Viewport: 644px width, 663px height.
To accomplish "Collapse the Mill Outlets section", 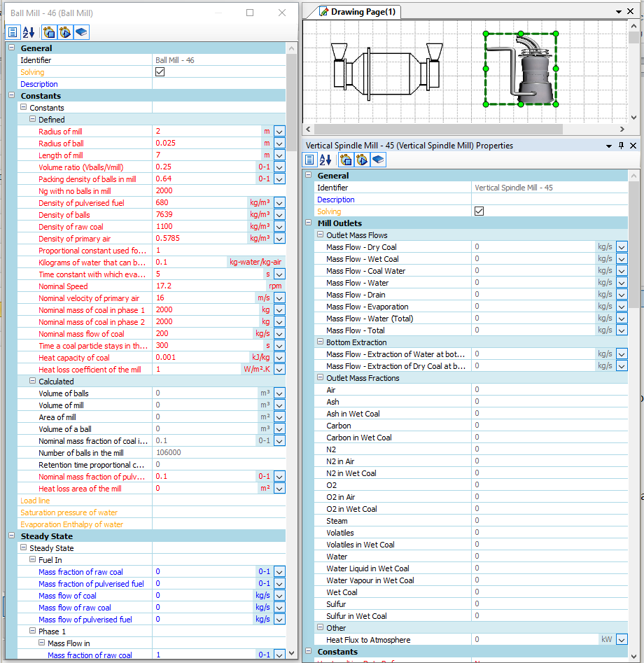I will click(x=309, y=223).
